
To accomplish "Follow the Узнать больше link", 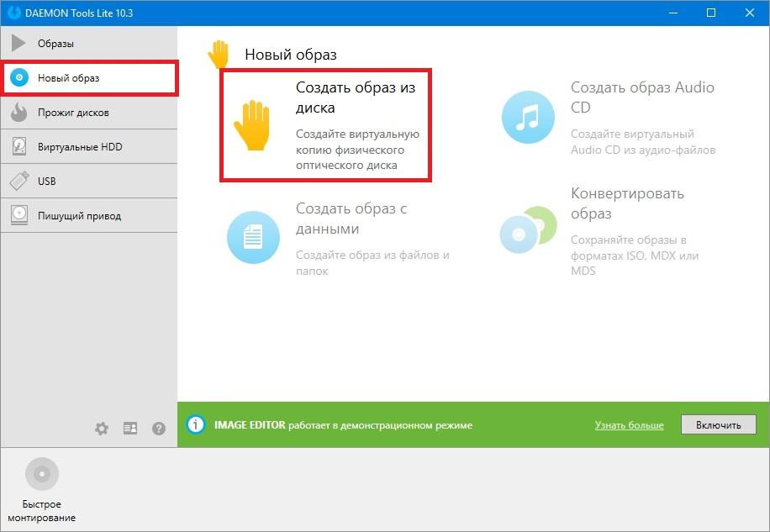I will pos(629,425).
